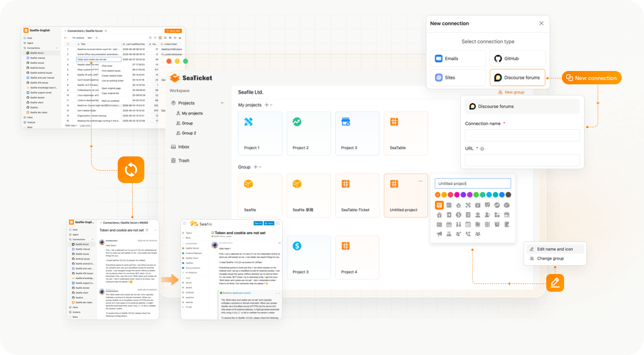
Task: Choose Mark as outdated from context menu
Action: tap(110, 100)
